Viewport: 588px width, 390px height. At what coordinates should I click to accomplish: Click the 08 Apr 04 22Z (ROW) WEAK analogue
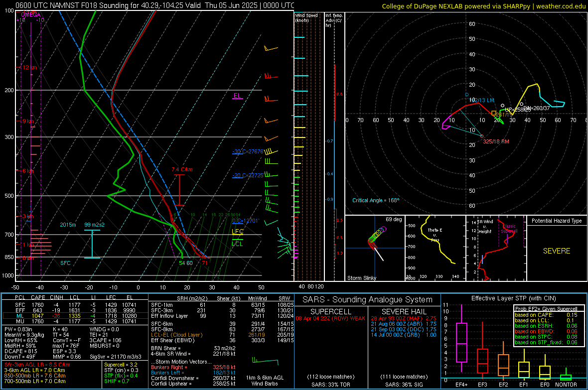[x=330, y=318]
